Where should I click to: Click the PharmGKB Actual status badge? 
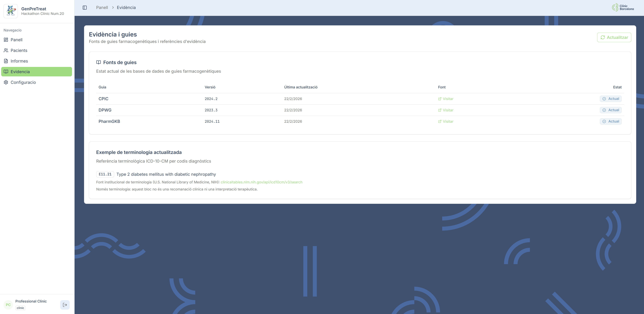coord(611,121)
